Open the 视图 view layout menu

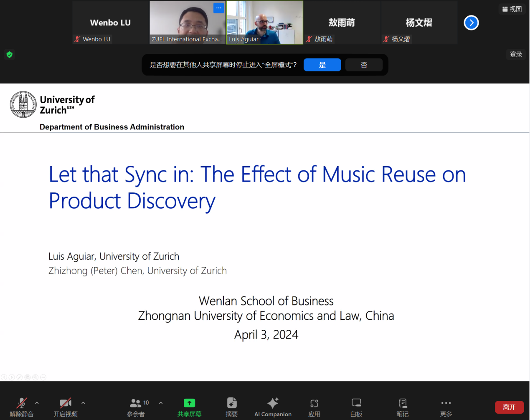[512, 9]
